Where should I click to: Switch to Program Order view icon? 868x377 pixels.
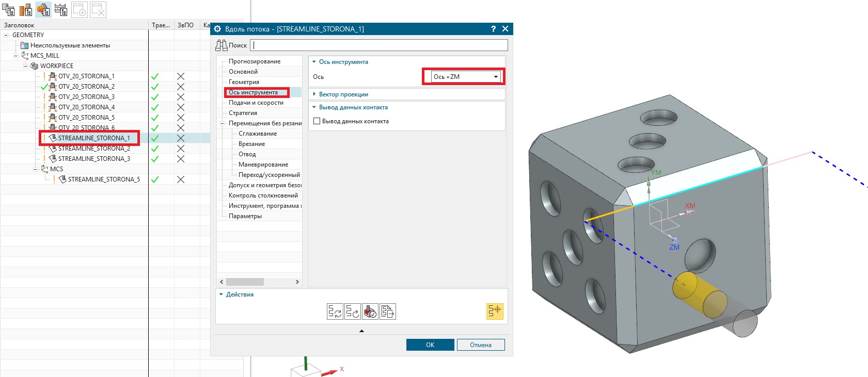pos(8,10)
